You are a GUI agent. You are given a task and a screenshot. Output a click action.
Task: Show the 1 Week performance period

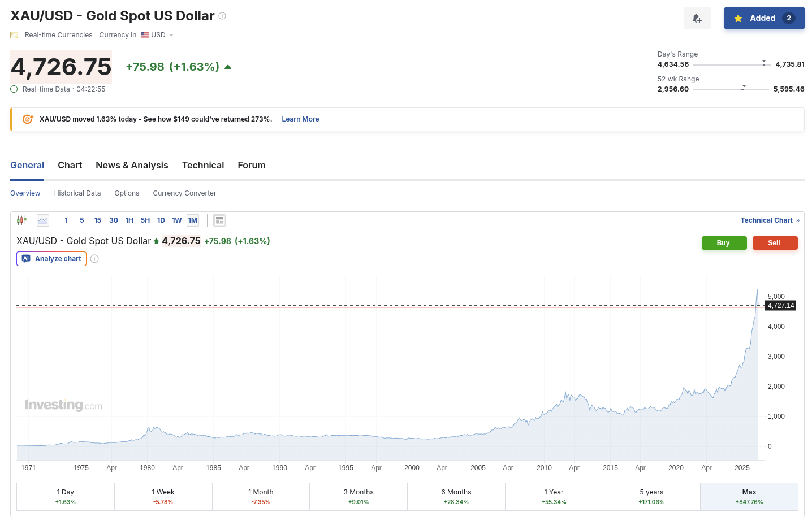click(163, 497)
